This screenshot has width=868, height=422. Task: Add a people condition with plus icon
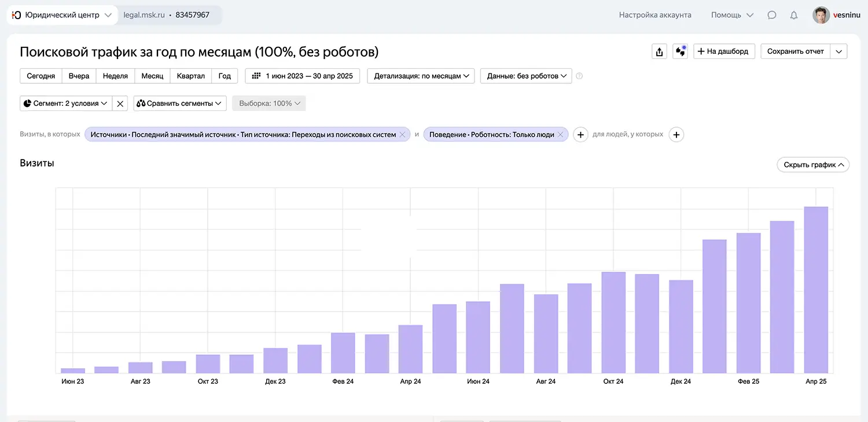coord(676,135)
